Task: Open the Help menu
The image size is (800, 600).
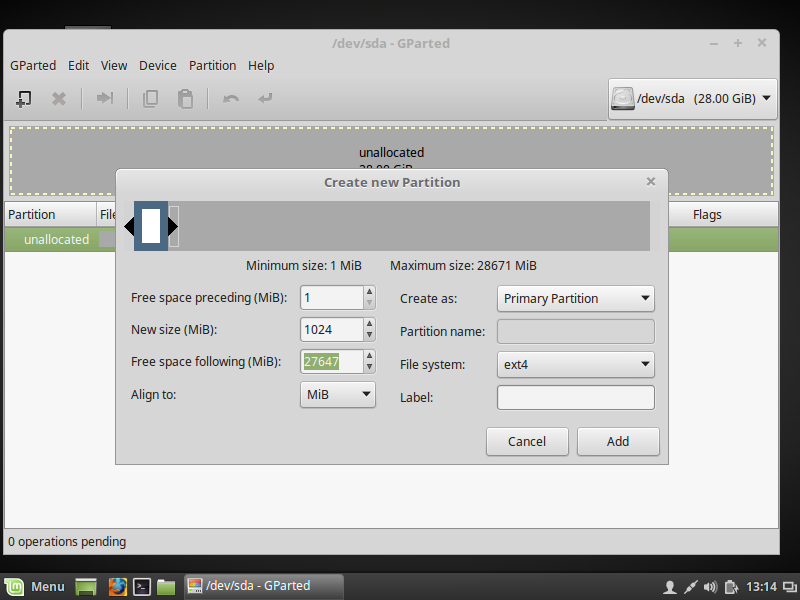Action: tap(261, 65)
